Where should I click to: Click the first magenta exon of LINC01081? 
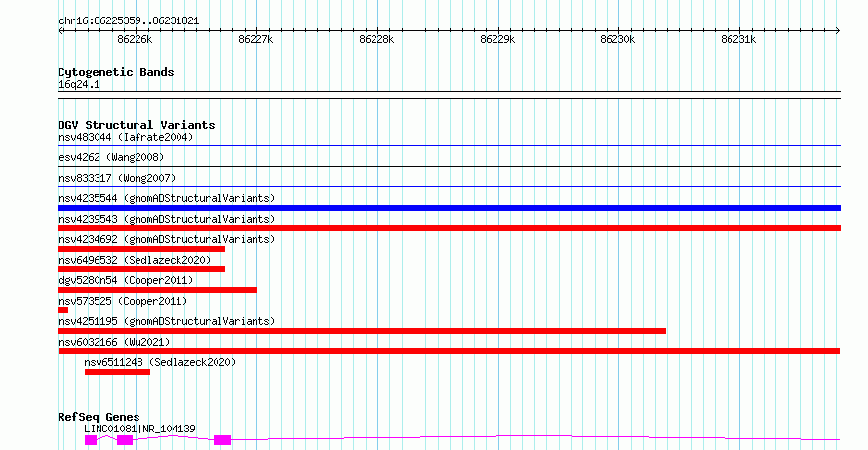click(x=91, y=440)
